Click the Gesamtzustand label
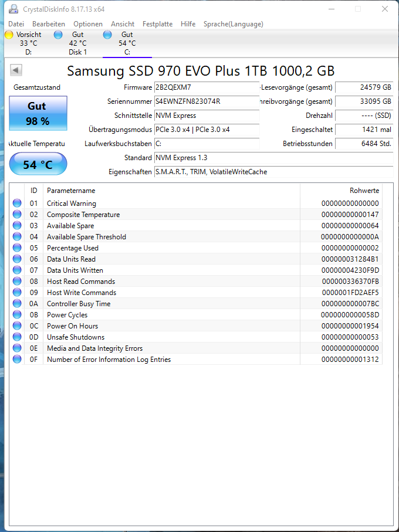399x532 pixels. [37, 87]
